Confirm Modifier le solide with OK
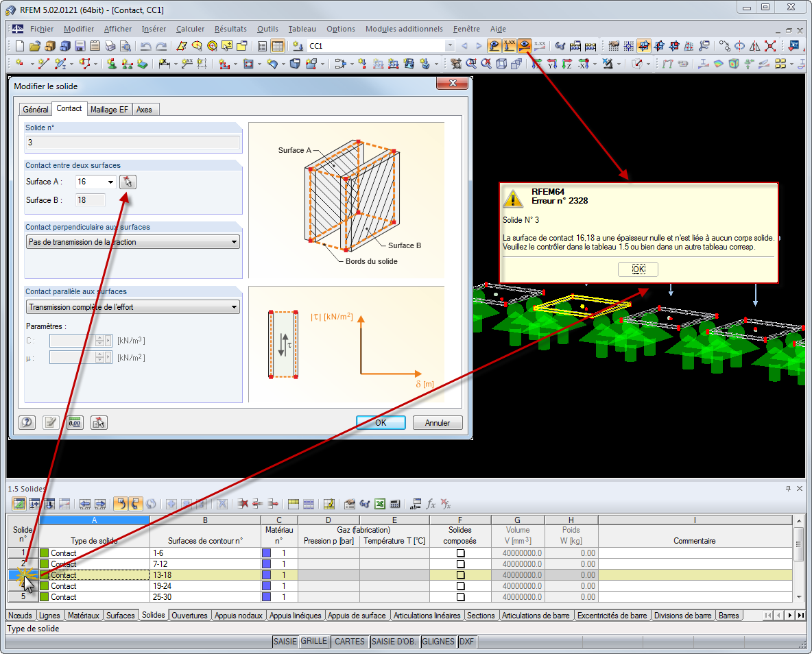Screen dimensions: 812x654 pyautogui.click(x=381, y=422)
